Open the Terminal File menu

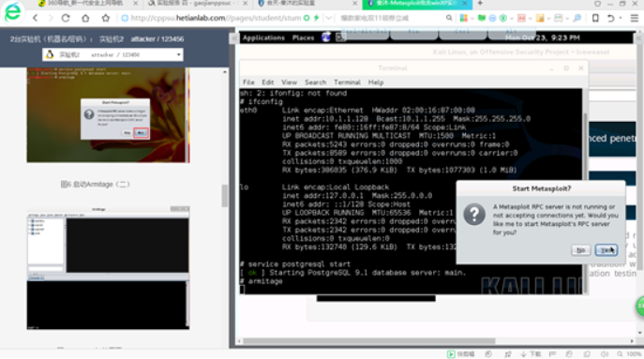pos(248,82)
